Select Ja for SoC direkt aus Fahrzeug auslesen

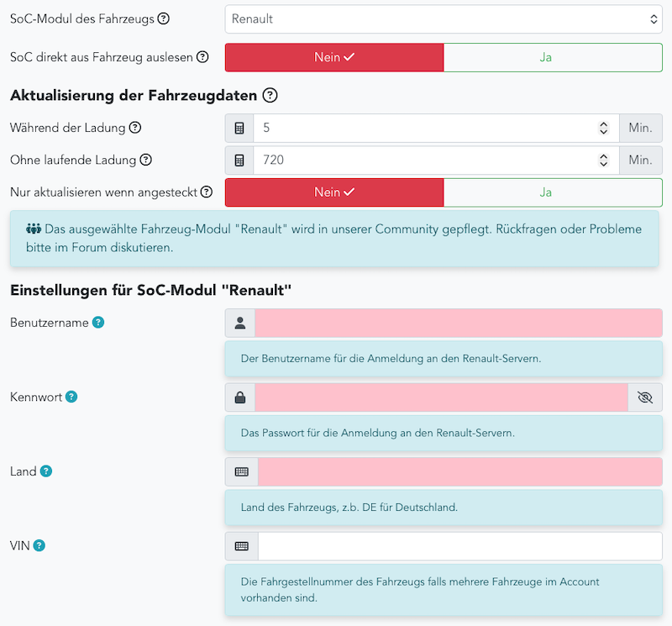(x=552, y=57)
